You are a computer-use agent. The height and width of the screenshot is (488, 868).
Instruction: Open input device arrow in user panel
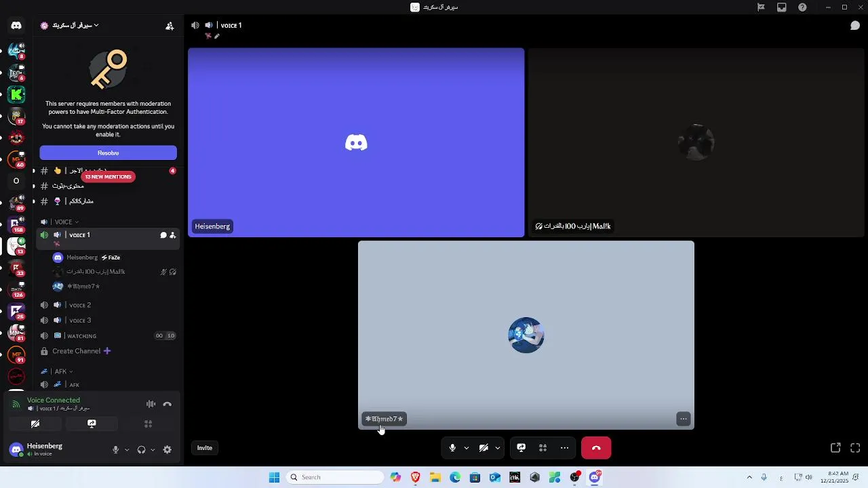coord(127,449)
